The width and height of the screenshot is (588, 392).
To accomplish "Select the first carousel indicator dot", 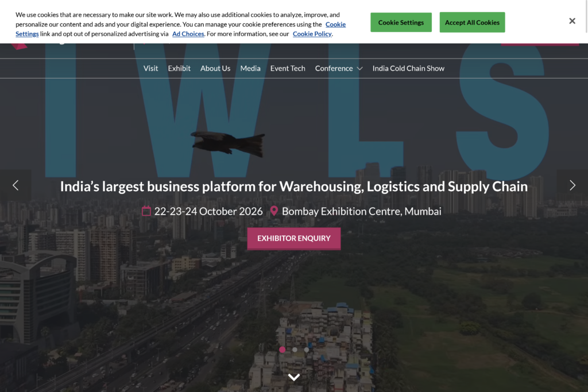I will click(x=283, y=350).
